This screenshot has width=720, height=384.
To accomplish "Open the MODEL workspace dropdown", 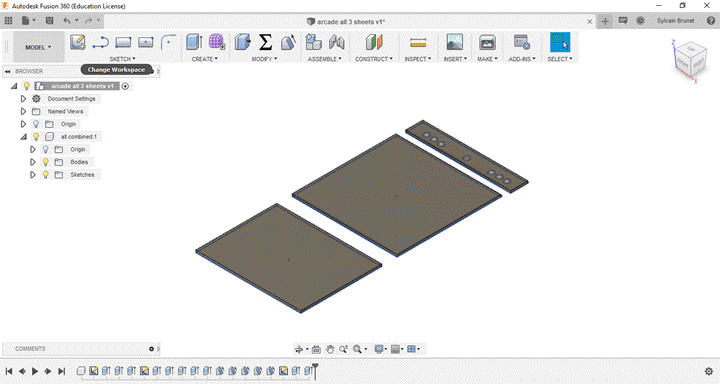I will point(38,47).
